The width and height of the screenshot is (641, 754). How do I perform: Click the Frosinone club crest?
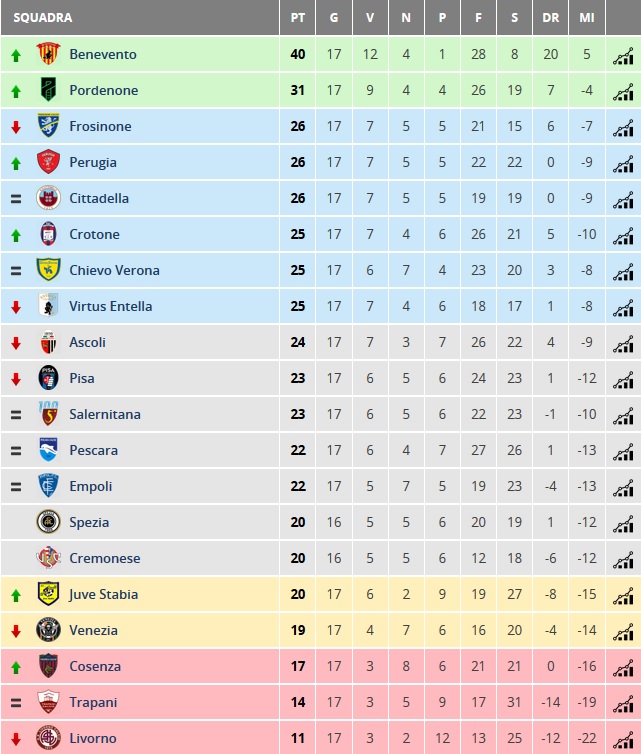[x=49, y=126]
